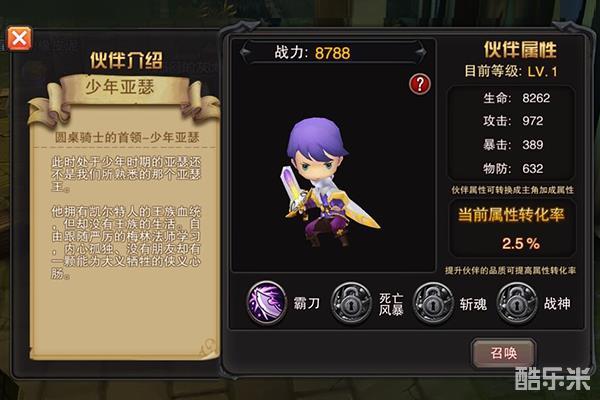Click the 暴击 389 stat row
This screenshot has height=400, width=600.
513,145
